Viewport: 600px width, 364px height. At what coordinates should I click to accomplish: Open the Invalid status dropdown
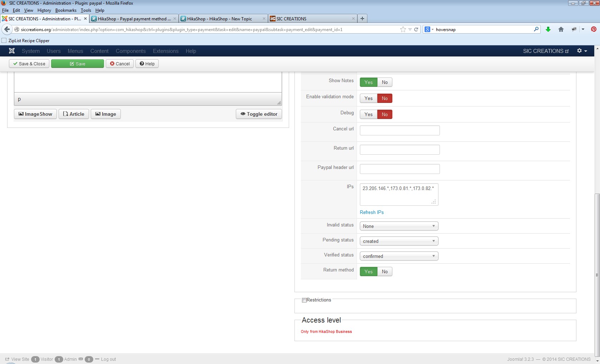(x=399, y=226)
